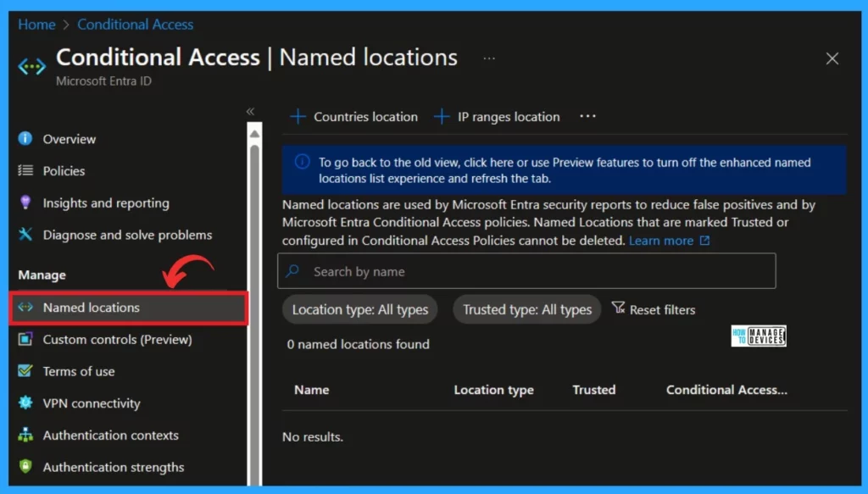Open VPN connectivity
This screenshot has width=868, height=494.
(92, 403)
